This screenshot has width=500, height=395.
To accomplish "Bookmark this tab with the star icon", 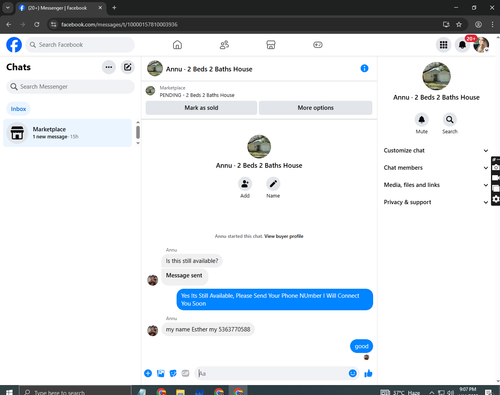I will pyautogui.click(x=459, y=24).
